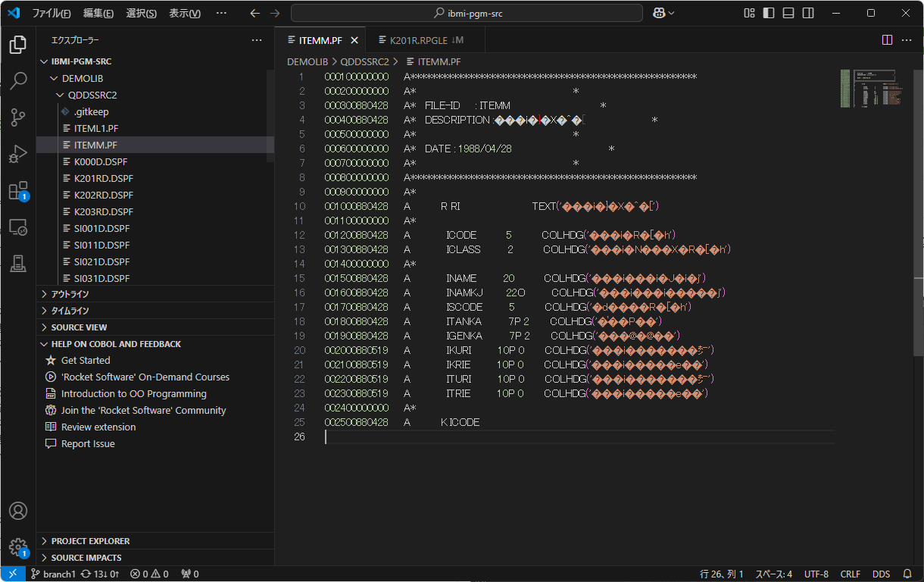Click the branch1 git branch indicator

[x=53, y=574]
